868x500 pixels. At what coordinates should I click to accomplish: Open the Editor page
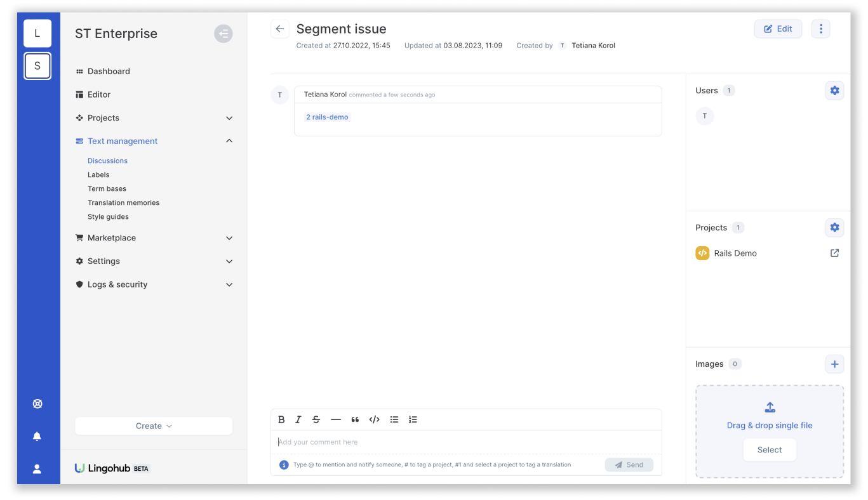pyautogui.click(x=99, y=95)
